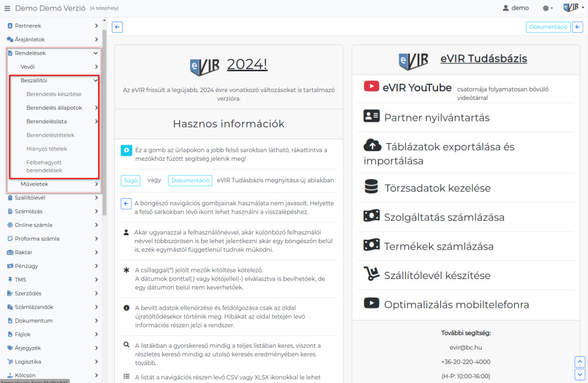Click the Dokumentum sidebar icon
The width and height of the screenshot is (588, 383).
click(10, 321)
